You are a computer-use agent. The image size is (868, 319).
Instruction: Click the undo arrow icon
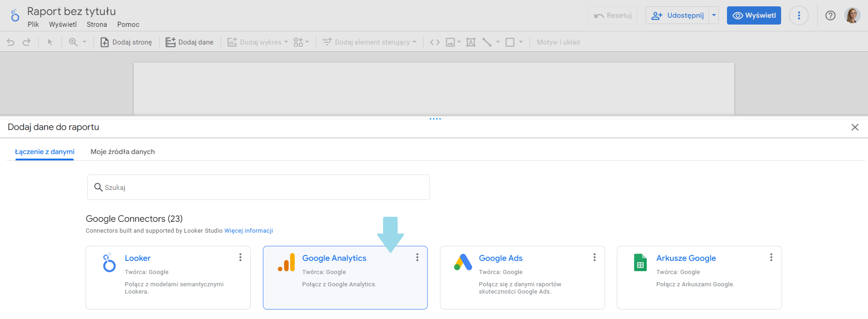point(10,42)
